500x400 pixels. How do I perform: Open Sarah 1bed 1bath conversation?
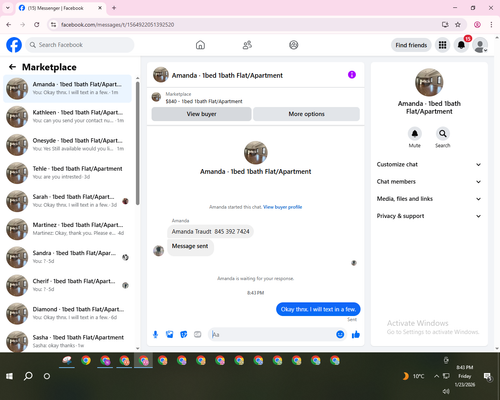click(x=67, y=201)
